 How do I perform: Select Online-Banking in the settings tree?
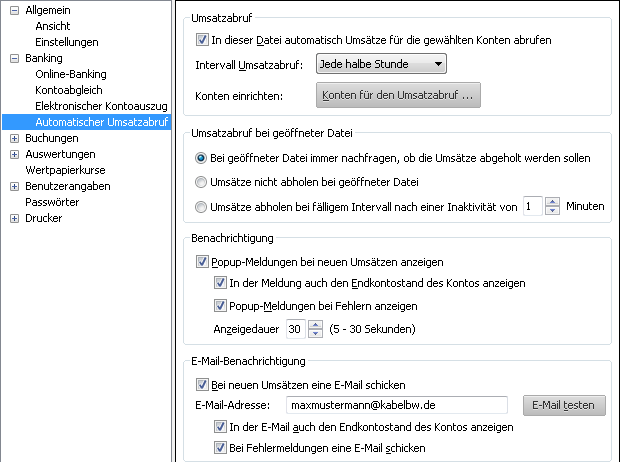[x=70, y=74]
